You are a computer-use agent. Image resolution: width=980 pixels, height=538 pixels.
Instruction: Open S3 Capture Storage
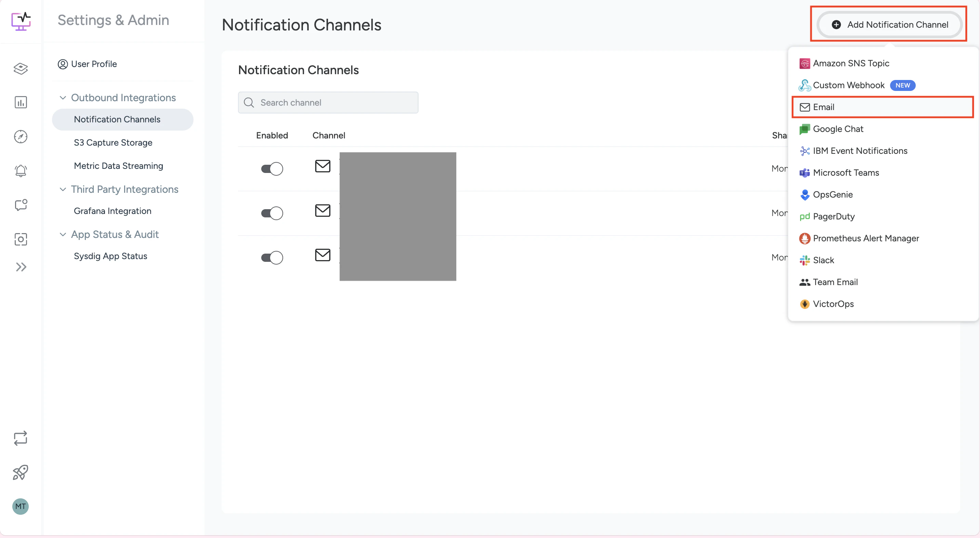(x=113, y=143)
